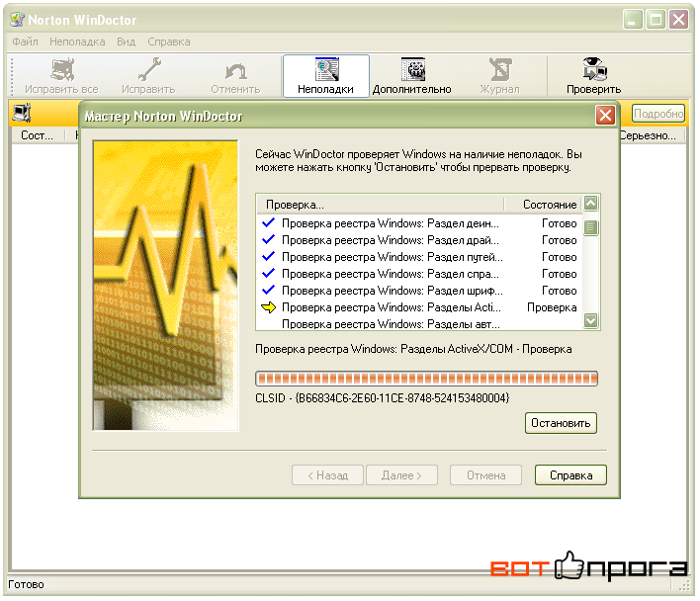Viewport: 700px width, 601px height.
Task: Select row Проверка реестра Windows: Разделы Acti...
Action: pos(419,307)
